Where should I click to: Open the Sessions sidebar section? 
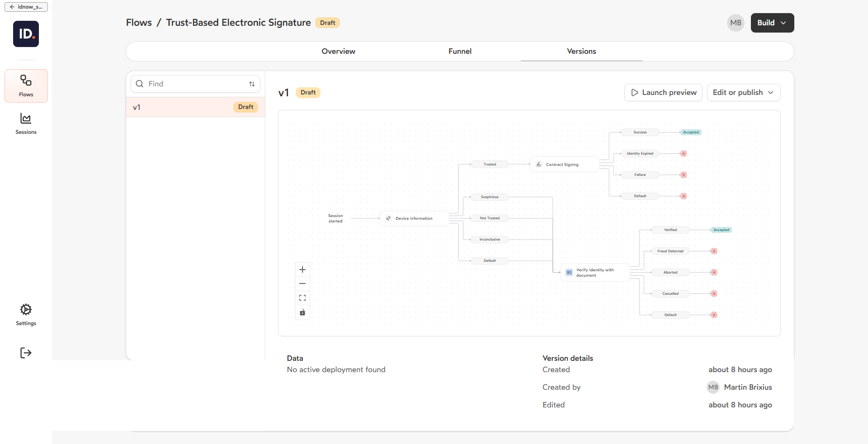[x=26, y=124]
